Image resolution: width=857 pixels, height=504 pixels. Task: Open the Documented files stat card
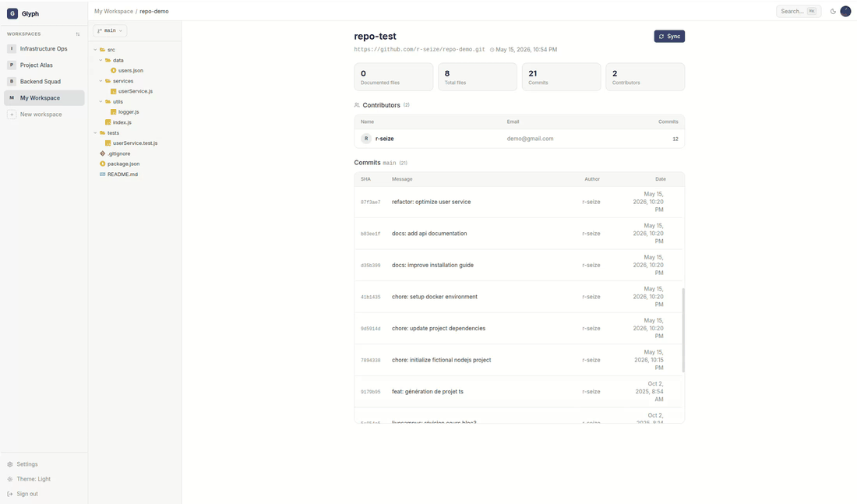[393, 76]
